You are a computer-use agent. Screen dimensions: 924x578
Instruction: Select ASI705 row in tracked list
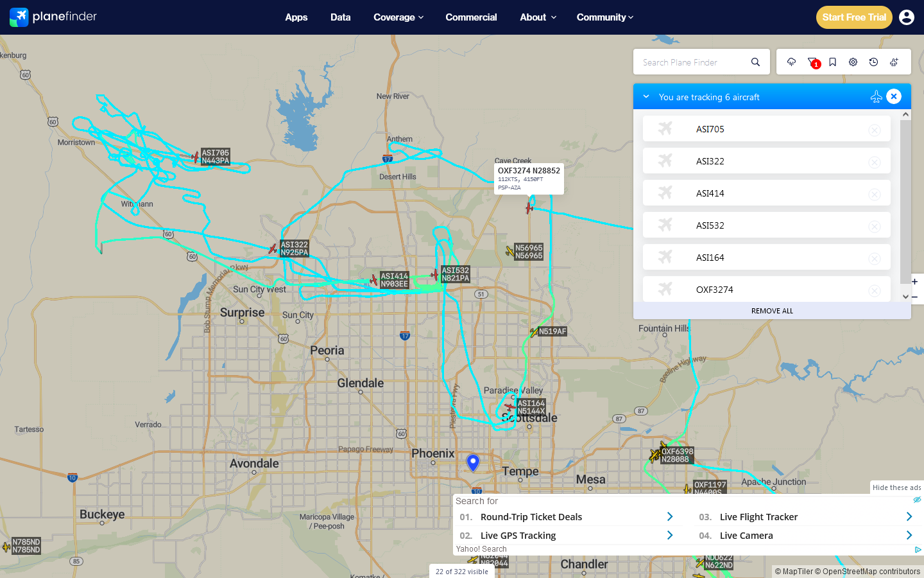coord(767,128)
